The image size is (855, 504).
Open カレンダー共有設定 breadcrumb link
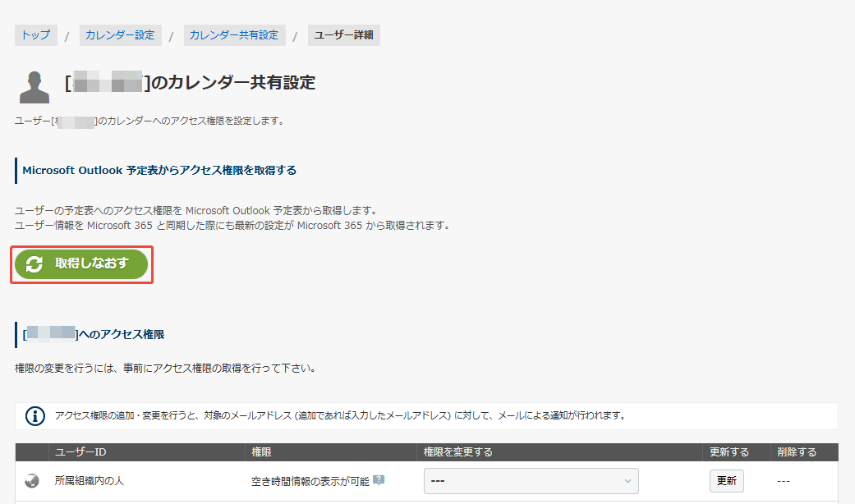pyautogui.click(x=234, y=35)
